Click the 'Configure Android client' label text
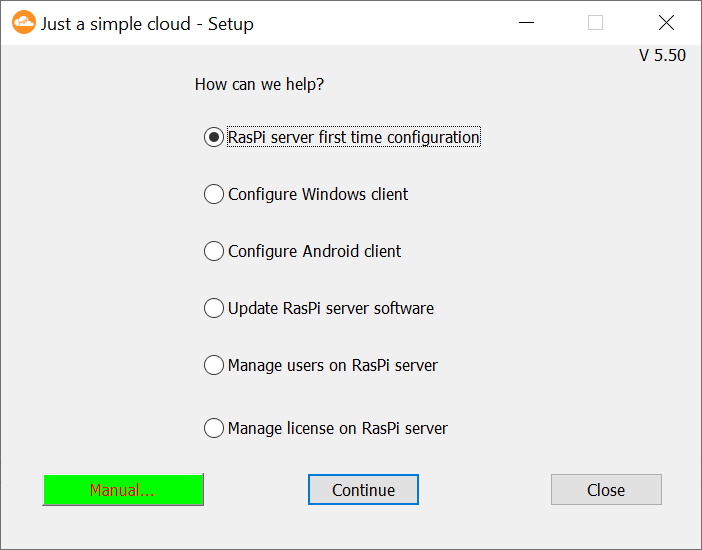This screenshot has height=550, width=702. (314, 252)
